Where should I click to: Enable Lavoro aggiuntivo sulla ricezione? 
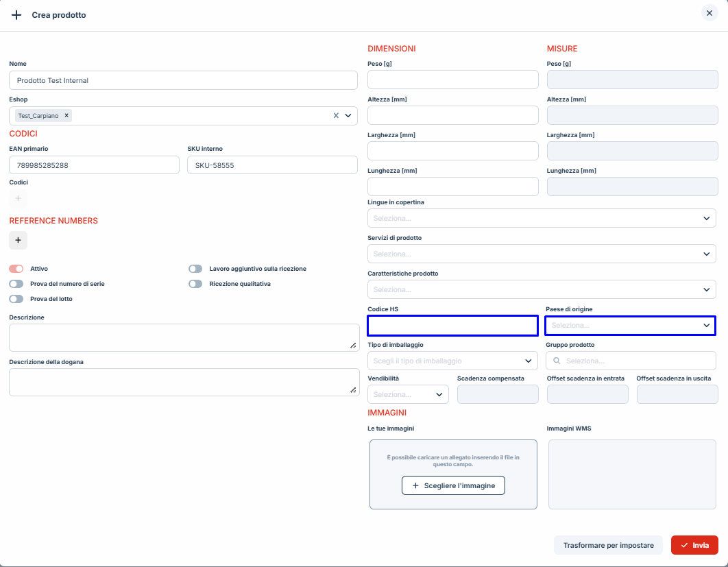[x=195, y=269]
